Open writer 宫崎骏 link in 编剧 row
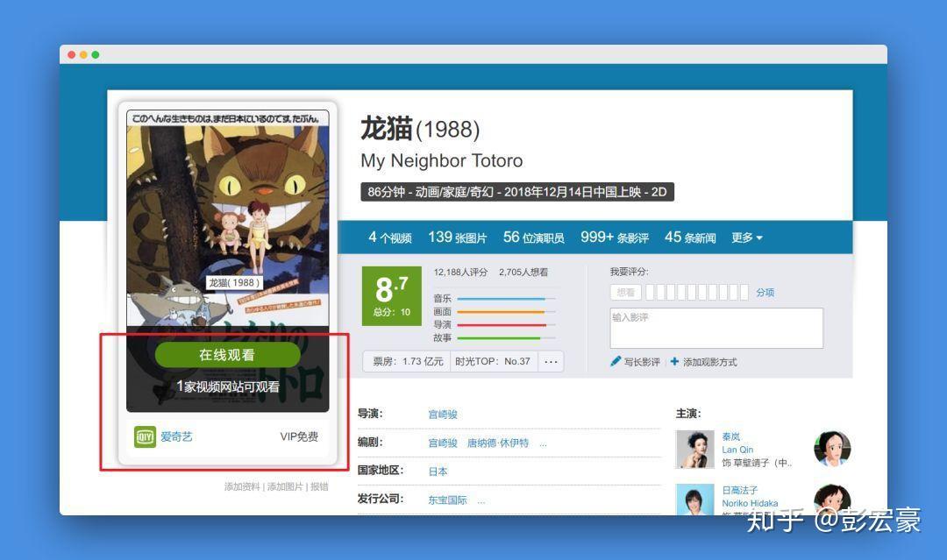This screenshot has height=560, width=947. pos(443,443)
